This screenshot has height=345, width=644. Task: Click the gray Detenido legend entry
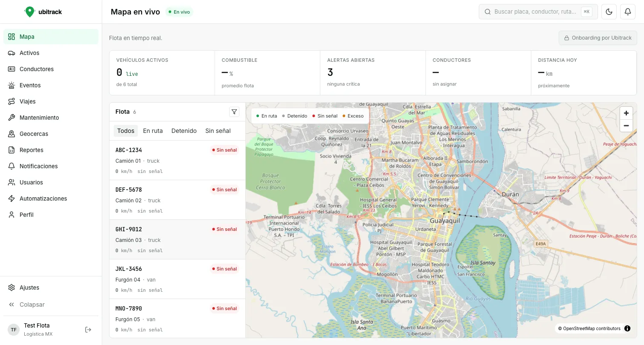click(294, 116)
